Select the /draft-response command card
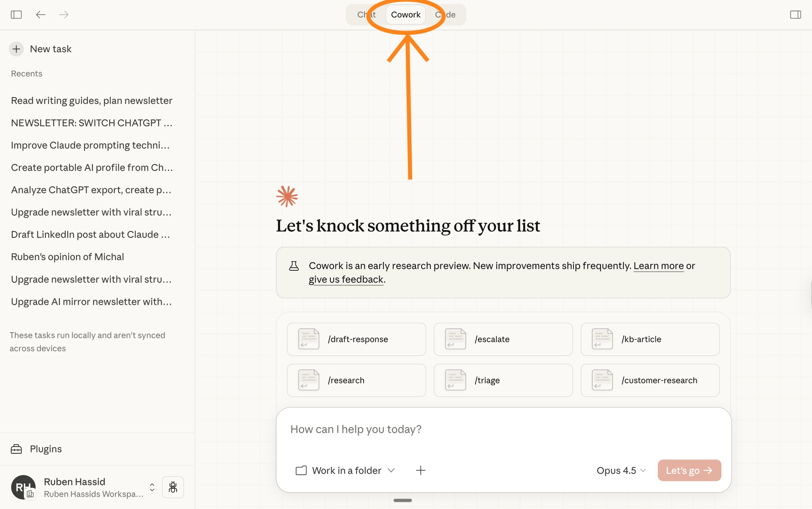Image resolution: width=812 pixels, height=509 pixels. [357, 339]
